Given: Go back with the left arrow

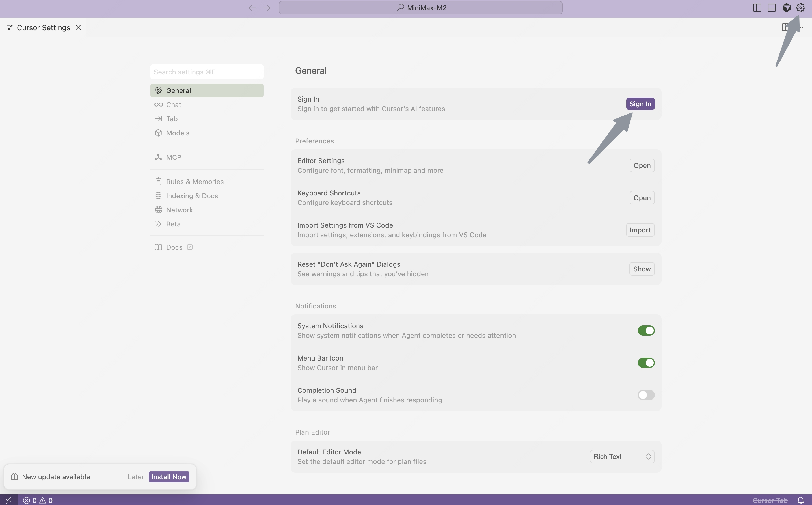Looking at the screenshot, I should pyautogui.click(x=252, y=8).
